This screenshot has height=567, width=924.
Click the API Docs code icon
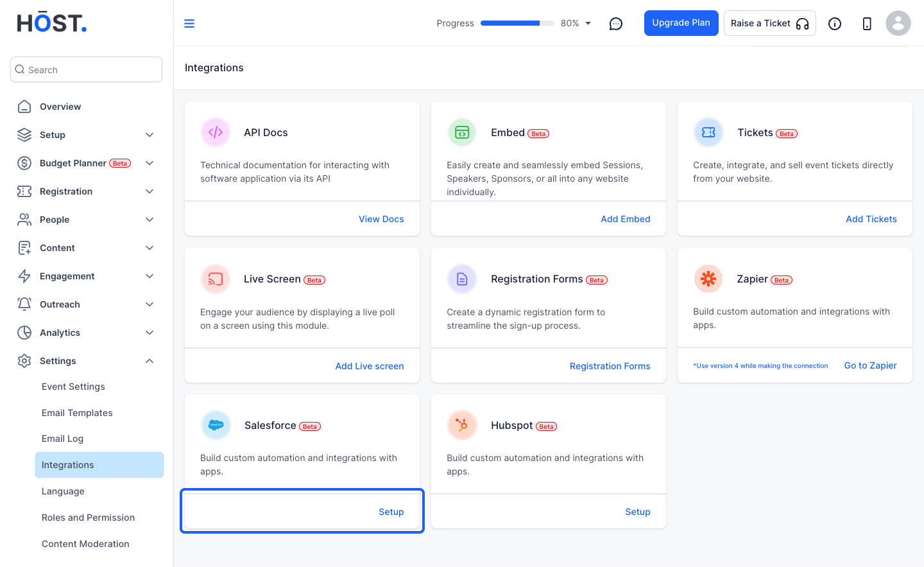216,132
